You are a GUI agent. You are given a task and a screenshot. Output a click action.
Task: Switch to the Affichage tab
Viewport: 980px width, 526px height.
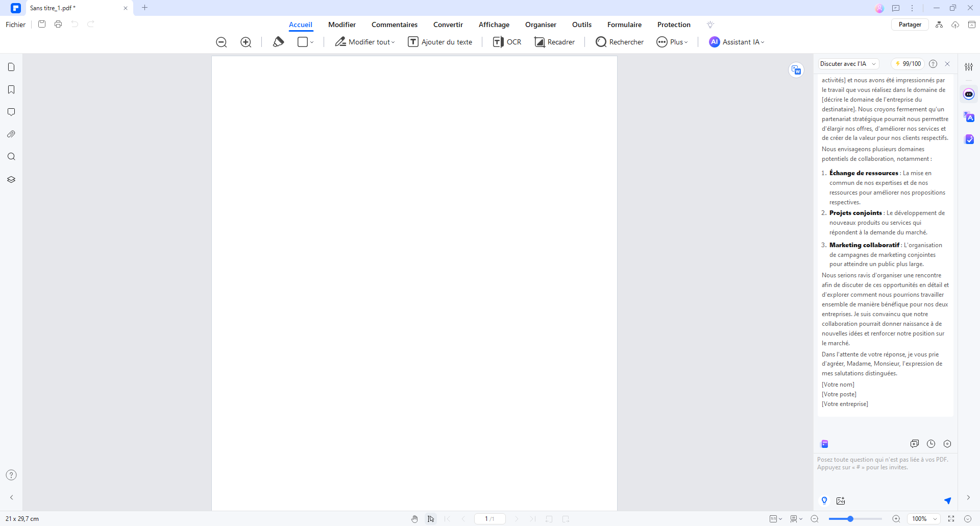point(494,25)
